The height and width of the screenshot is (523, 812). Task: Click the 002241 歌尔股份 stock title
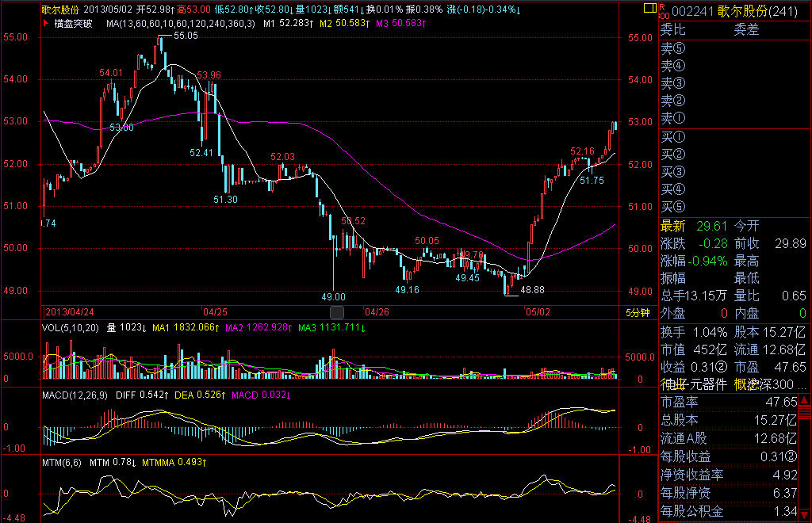(734, 10)
